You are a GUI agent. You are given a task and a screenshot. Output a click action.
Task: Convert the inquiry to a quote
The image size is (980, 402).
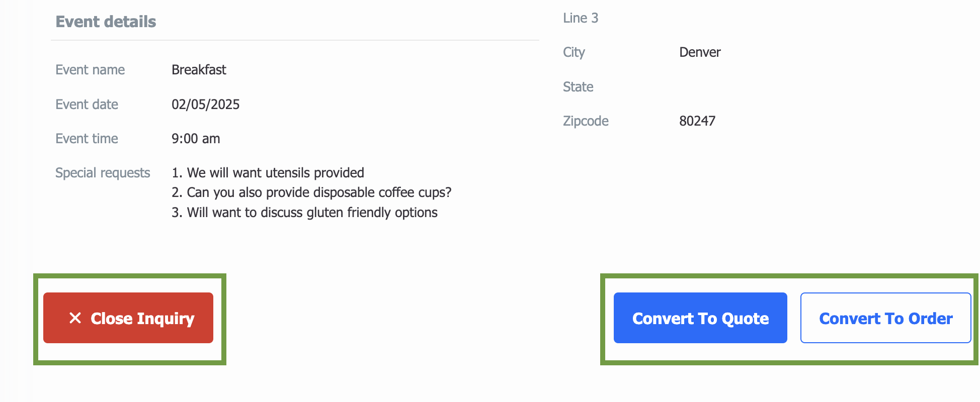(700, 318)
